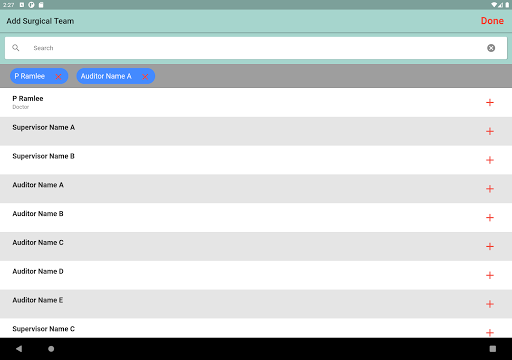Tap the Android home circle button
512x360 pixels.
tap(51, 349)
